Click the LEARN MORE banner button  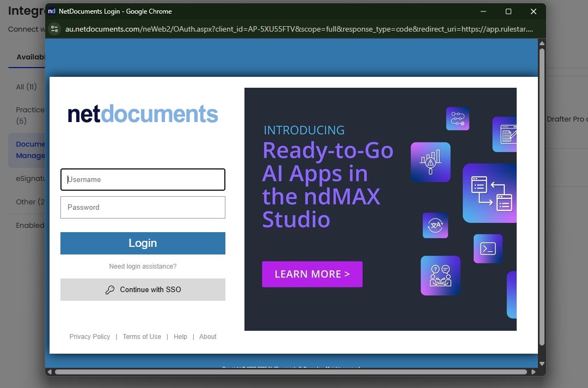click(313, 274)
